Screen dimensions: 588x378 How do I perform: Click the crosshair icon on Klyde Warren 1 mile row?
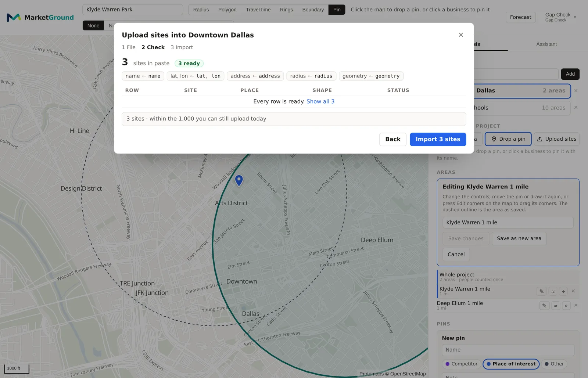563,292
